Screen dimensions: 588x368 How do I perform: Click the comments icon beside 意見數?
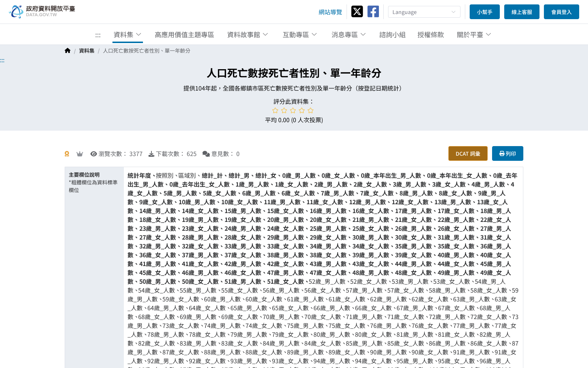(206, 154)
